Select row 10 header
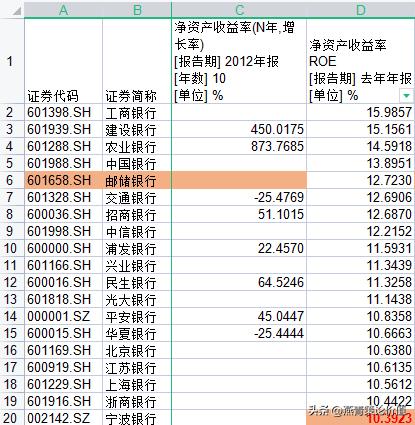This screenshot has height=425, width=415. (12, 248)
